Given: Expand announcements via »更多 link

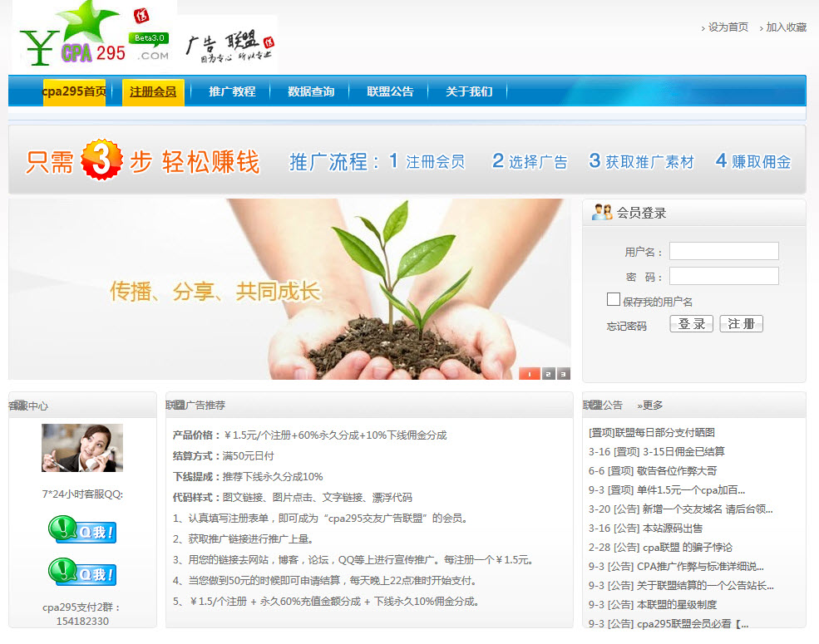Looking at the screenshot, I should pos(650,406).
